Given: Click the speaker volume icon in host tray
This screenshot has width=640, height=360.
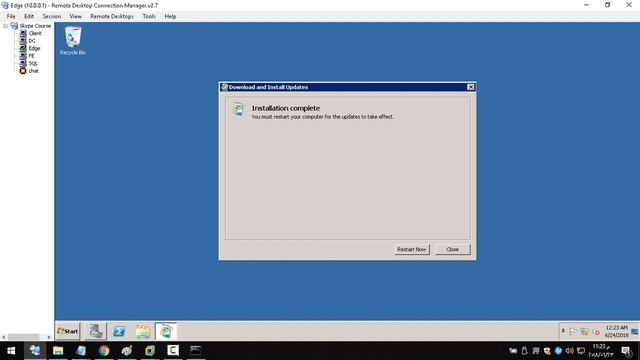Looking at the screenshot, I should coord(569,351).
